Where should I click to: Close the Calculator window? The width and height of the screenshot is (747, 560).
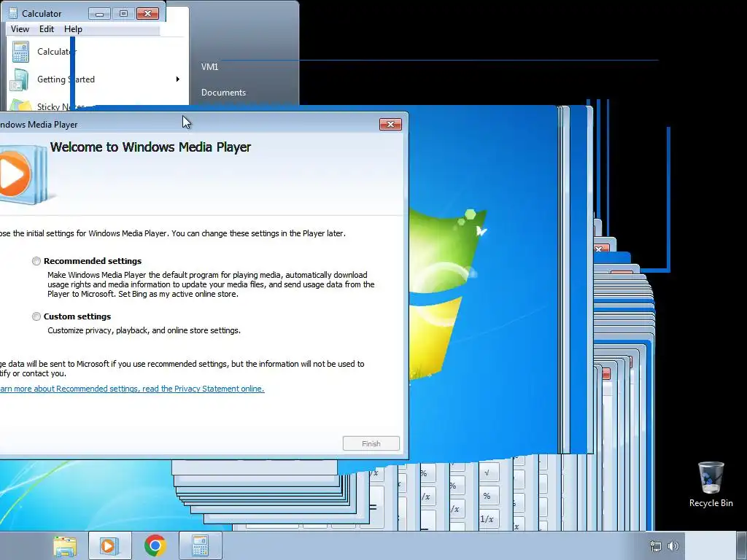(x=147, y=13)
